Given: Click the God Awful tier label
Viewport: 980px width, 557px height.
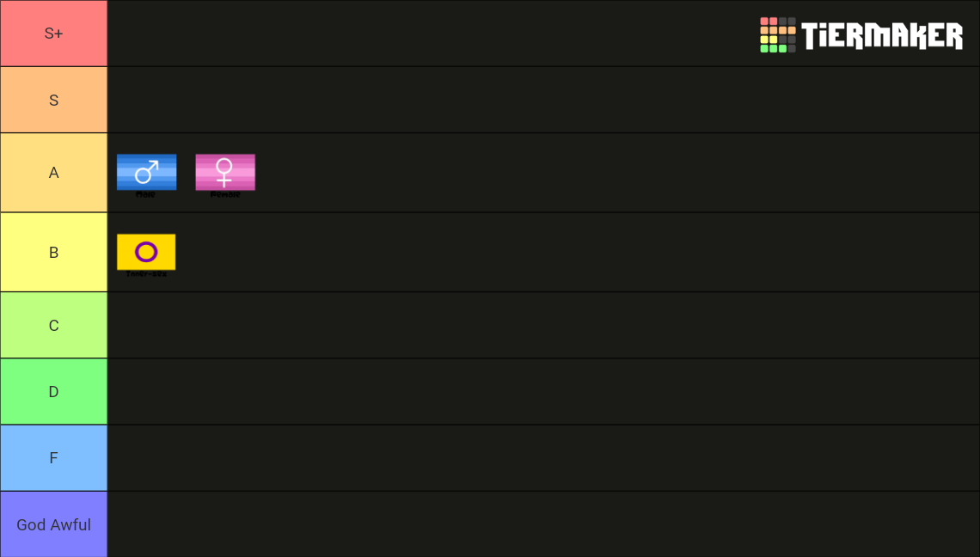Looking at the screenshot, I should [53, 524].
